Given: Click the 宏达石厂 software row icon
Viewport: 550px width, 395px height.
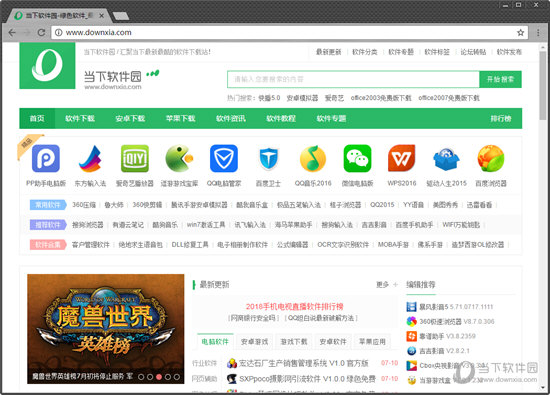Looking at the screenshot, I should (232, 363).
